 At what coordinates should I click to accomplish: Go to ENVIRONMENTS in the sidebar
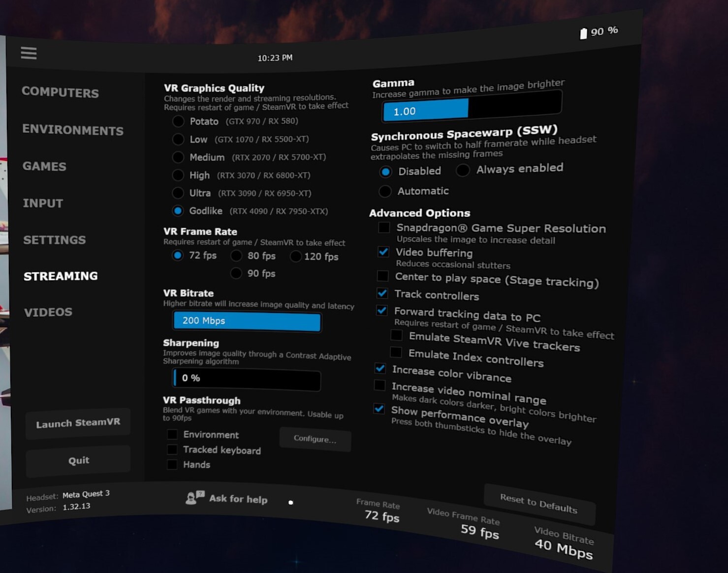point(73,129)
